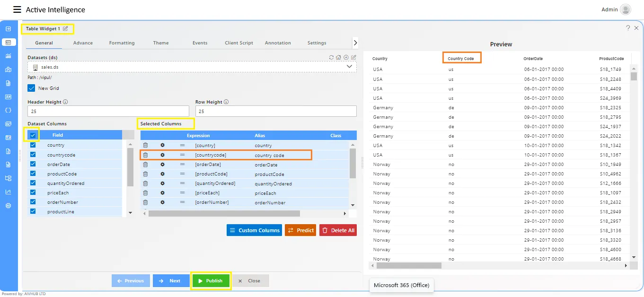
Task: Open the Theme tab
Action: (161, 43)
